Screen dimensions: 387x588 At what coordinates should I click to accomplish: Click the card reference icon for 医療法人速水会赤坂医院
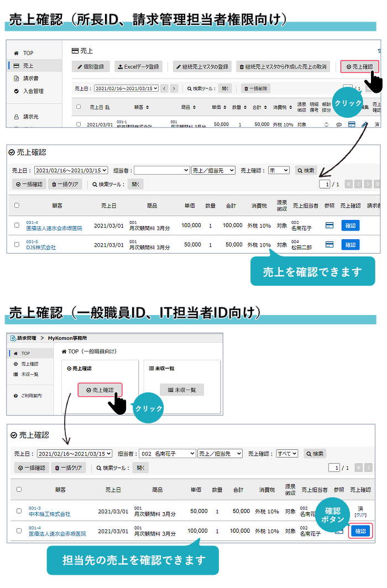coord(330,225)
